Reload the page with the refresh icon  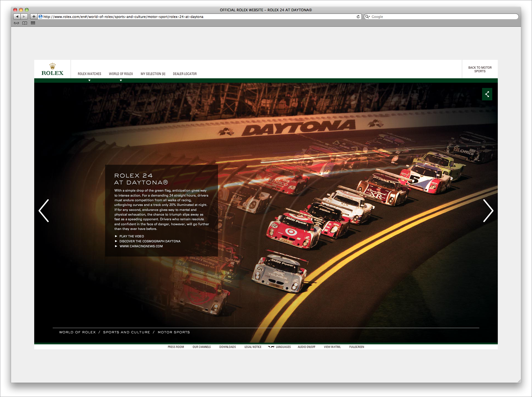358,17
